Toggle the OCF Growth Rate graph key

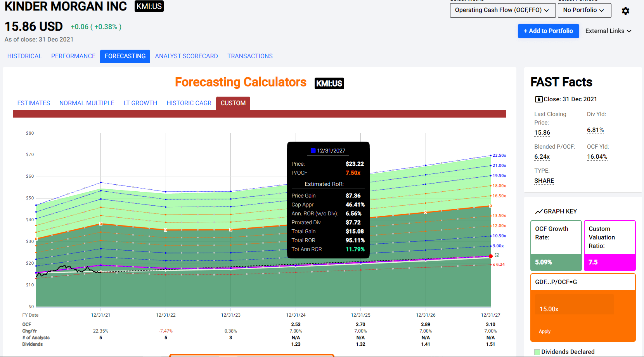[556, 246]
